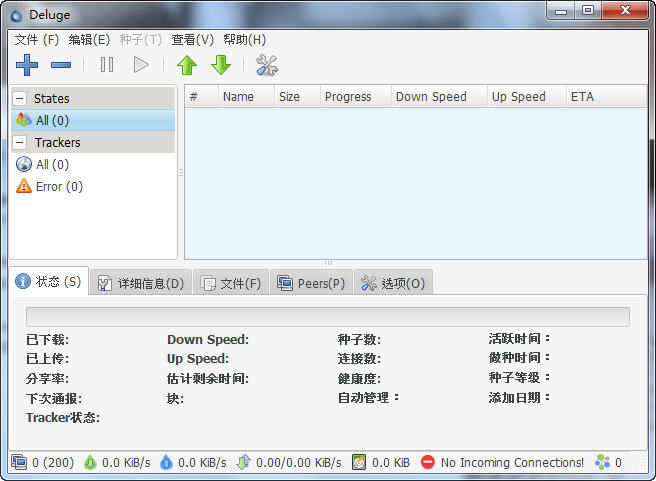Viewport: 656px width, 481px height.
Task: Click the Deluge logo in title bar
Action: click(x=16, y=16)
